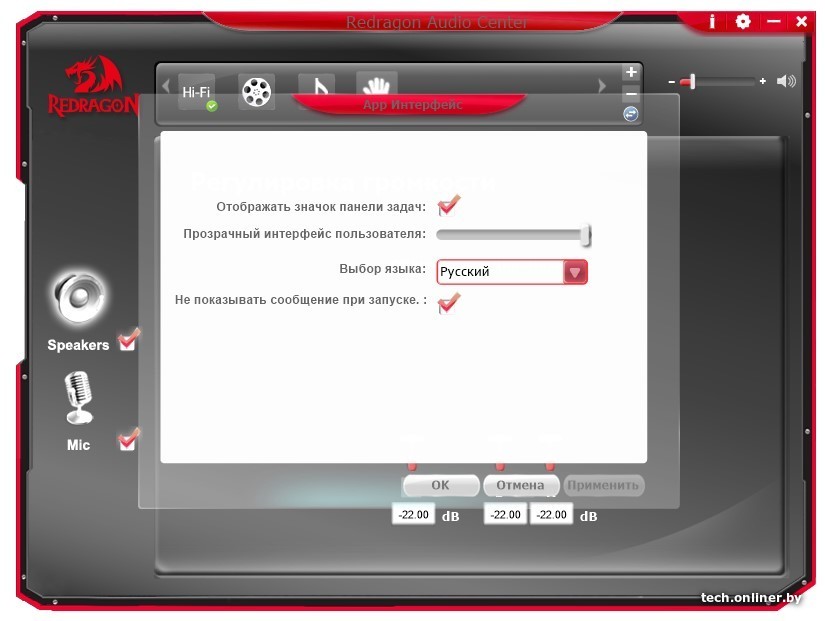Mute sound with the speaker volume icon

coord(786,81)
